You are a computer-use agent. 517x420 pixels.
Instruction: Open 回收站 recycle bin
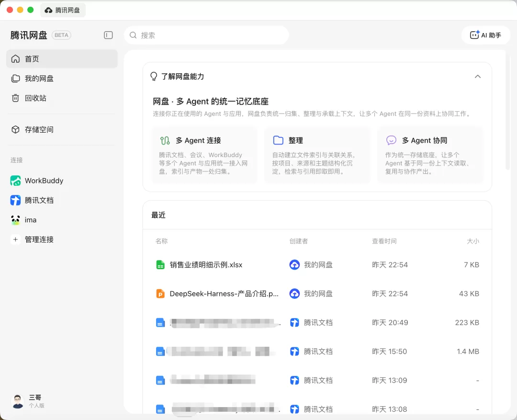[x=62, y=98]
